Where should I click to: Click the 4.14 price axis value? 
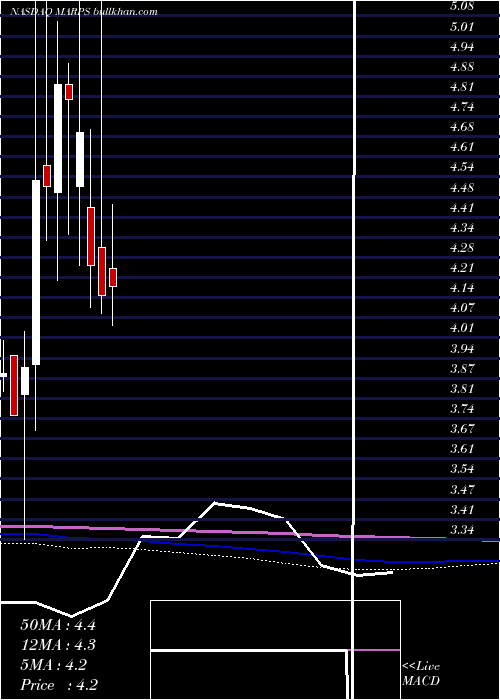point(462,288)
